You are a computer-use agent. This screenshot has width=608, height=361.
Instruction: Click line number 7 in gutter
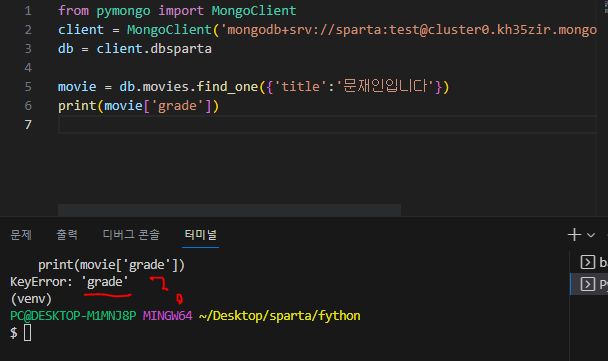pyautogui.click(x=28, y=124)
